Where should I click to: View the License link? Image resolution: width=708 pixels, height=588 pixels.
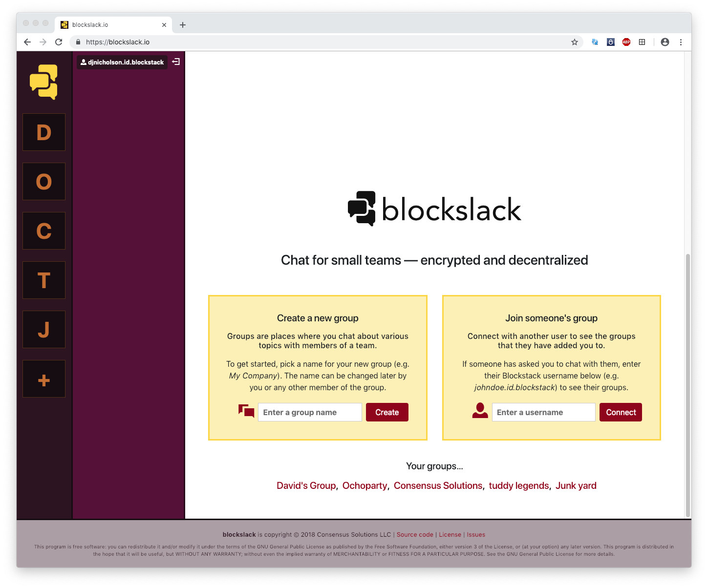tap(450, 534)
